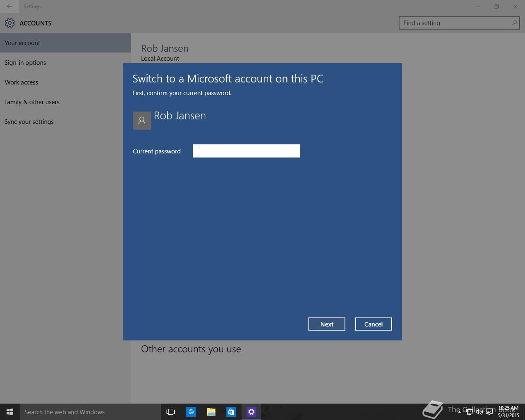Click the search magnifier icon
Image resolution: width=525 pixels, height=420 pixels.
tap(514, 23)
